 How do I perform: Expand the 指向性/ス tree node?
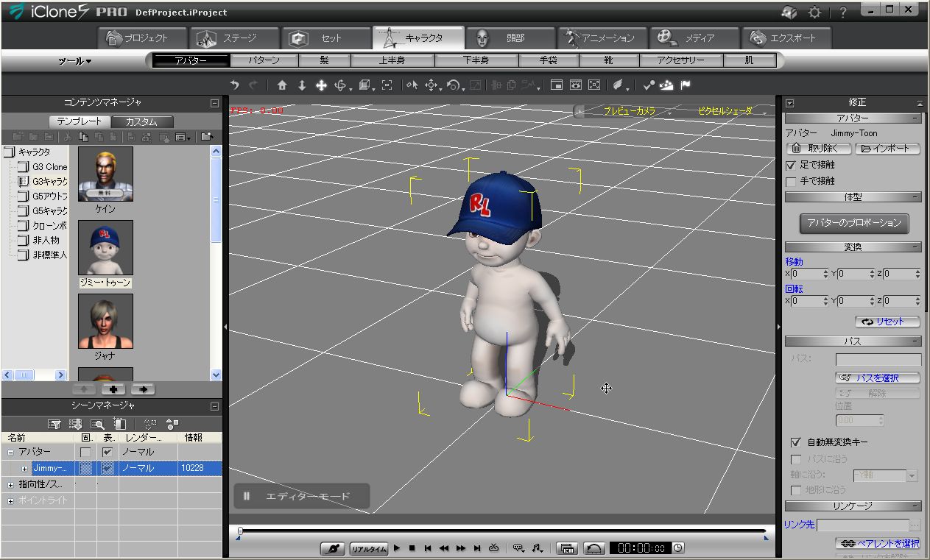coord(10,485)
